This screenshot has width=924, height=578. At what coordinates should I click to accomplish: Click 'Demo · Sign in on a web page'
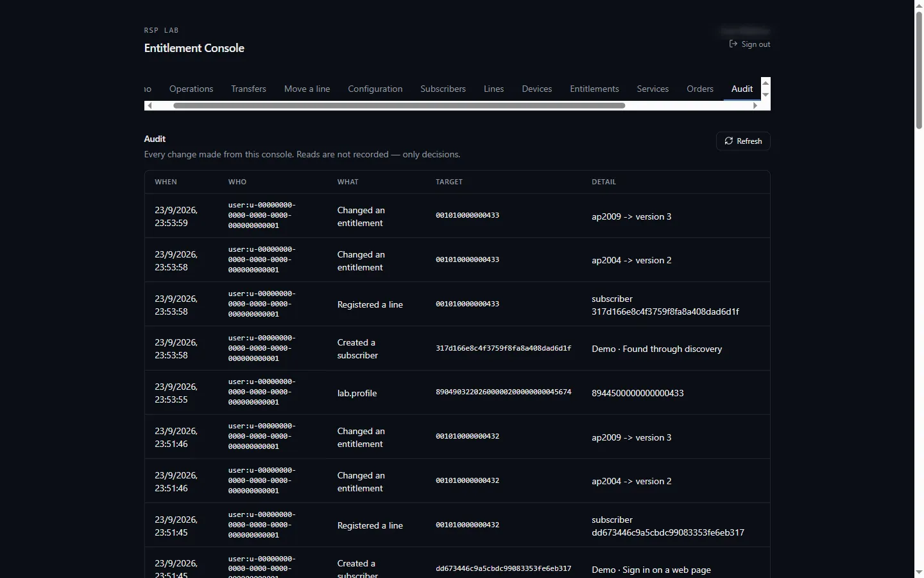pos(651,570)
